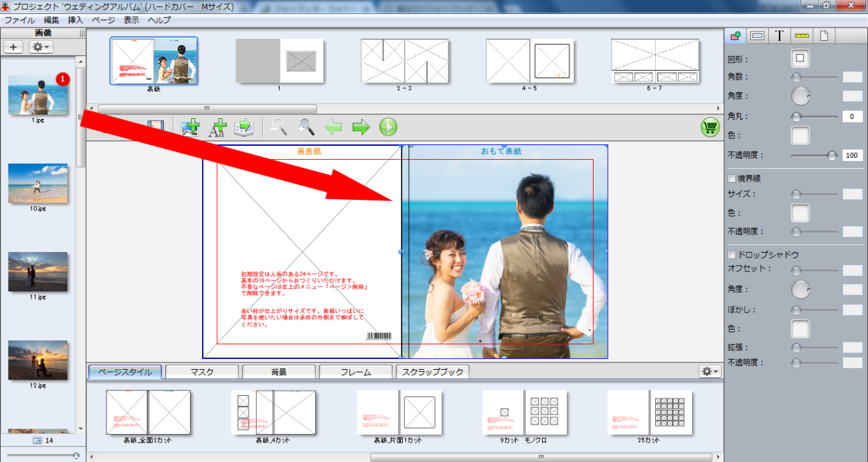Viewport: 868px width, 462px height.
Task: Click the 不透明度 slider showing 100
Action: pos(831,155)
